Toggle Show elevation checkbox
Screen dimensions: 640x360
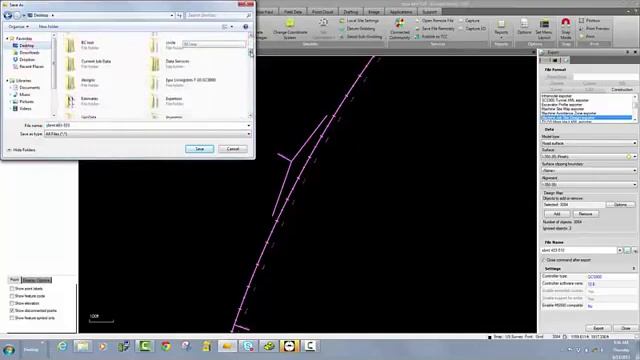(x=12, y=303)
